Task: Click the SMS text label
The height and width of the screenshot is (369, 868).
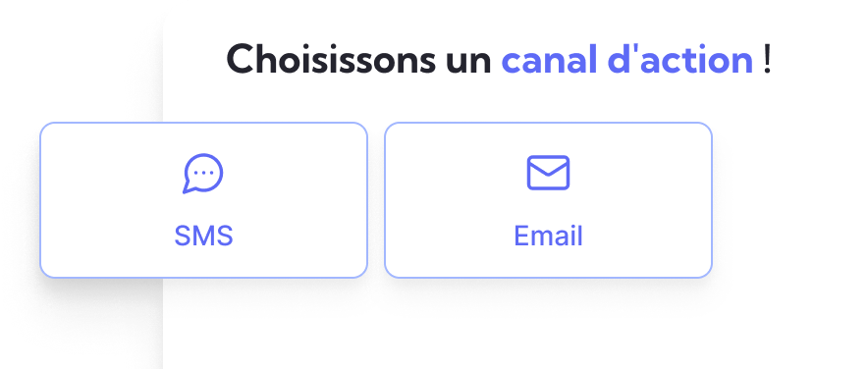Action: (203, 237)
